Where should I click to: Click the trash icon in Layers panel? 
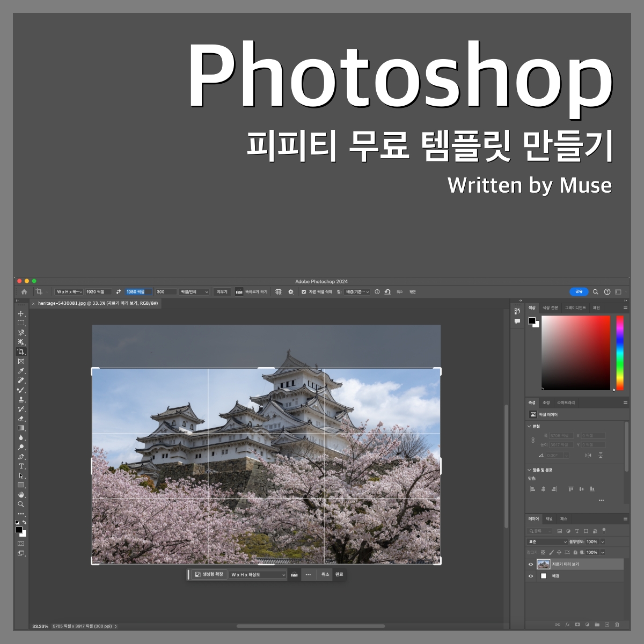(617, 625)
